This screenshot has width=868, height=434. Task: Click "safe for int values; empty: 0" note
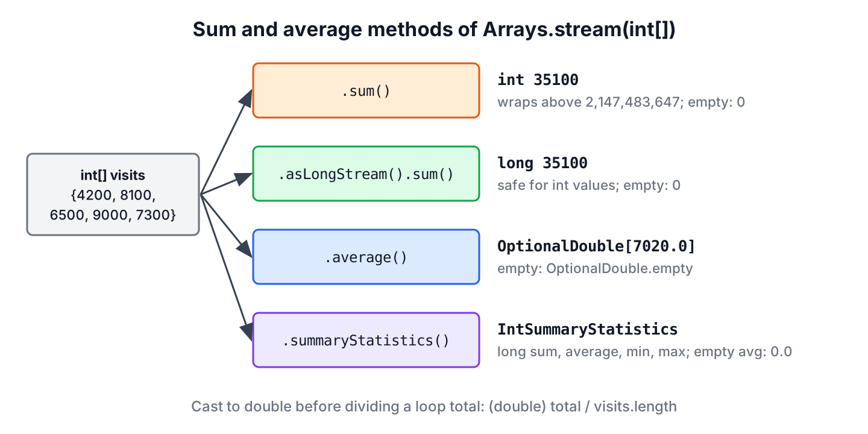(589, 185)
